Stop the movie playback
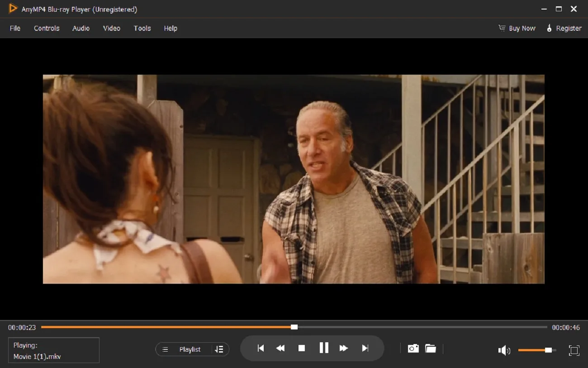588x368 pixels. tap(302, 348)
